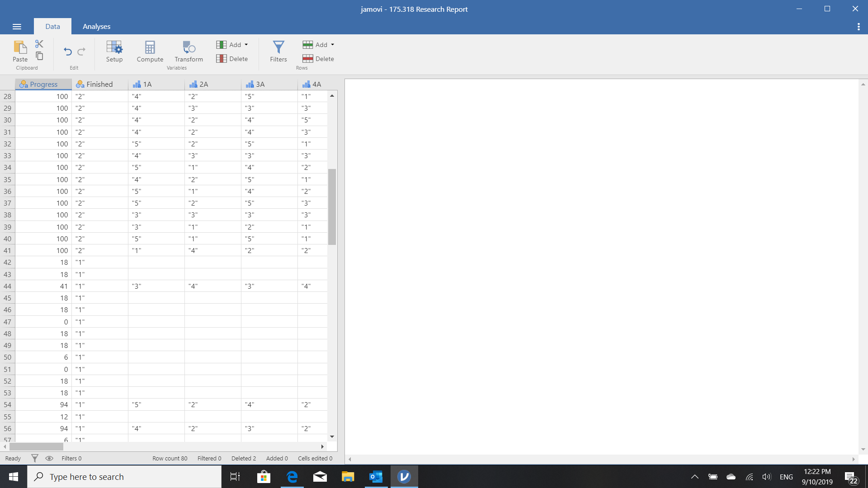Screen dimensions: 868x488
Task: Open the Setup variable editor
Action: (114, 51)
